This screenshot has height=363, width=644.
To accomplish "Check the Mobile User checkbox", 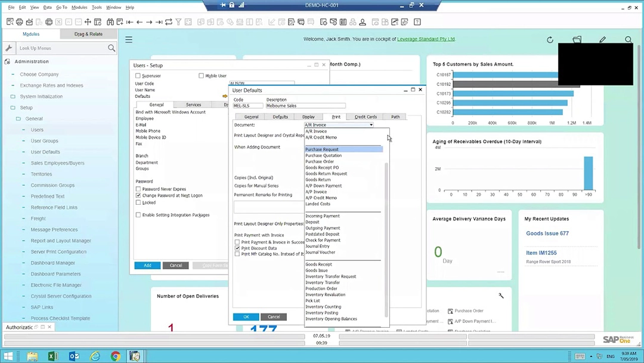I will 202,76.
